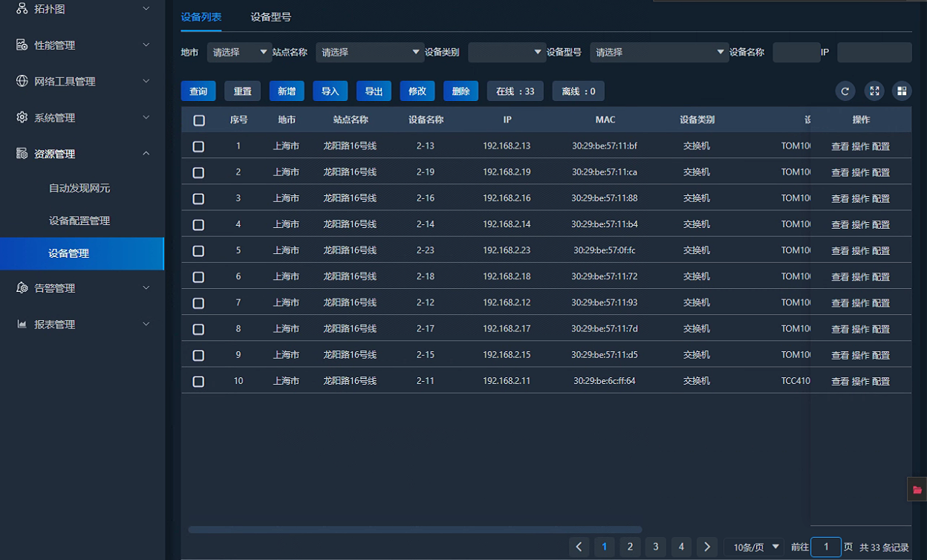Click 操作 for device 2-16 row
The width and height of the screenshot is (927, 560).
click(860, 198)
